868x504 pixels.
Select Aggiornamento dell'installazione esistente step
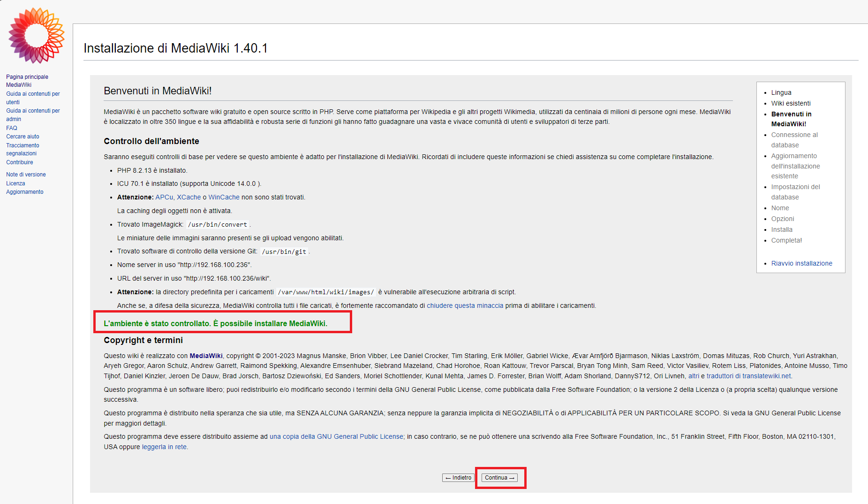point(795,166)
